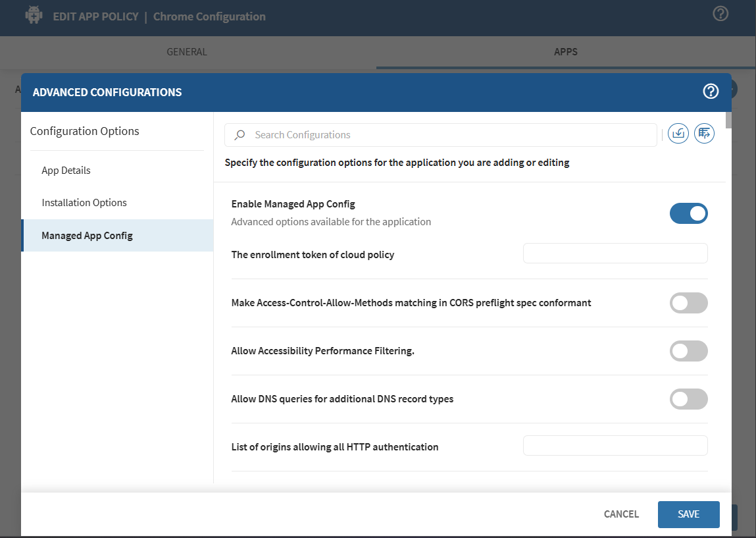Save the advanced configurations
This screenshot has height=538, width=756.
tap(688, 514)
